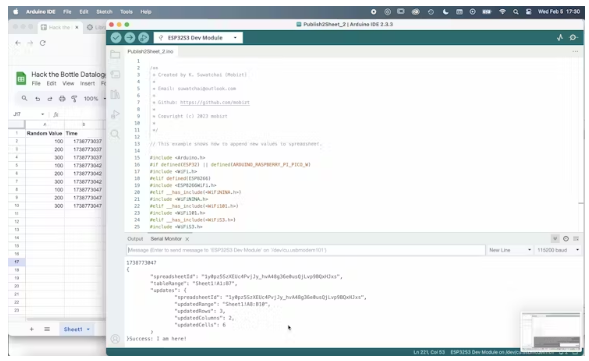Open the Sketchbook folder sidebar icon
This screenshot has height=361, width=589.
click(115, 54)
